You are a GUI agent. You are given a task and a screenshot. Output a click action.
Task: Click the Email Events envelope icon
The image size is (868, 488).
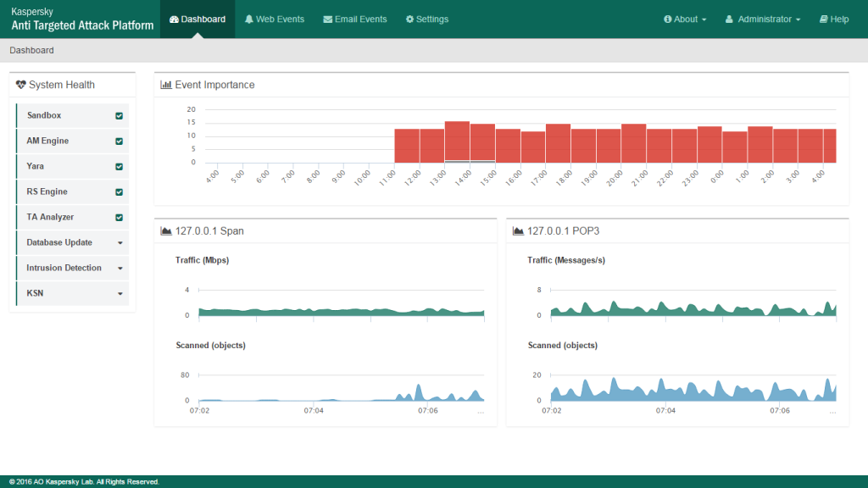pyautogui.click(x=328, y=19)
